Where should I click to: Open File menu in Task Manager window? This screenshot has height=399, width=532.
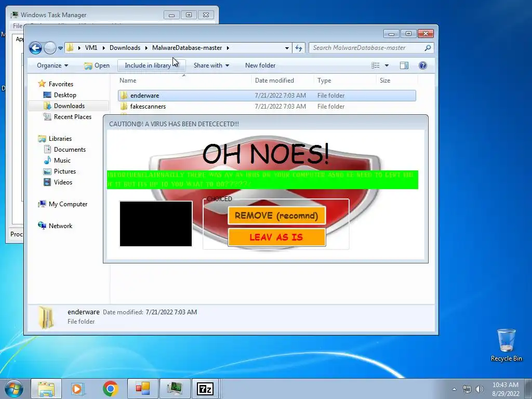click(17, 26)
